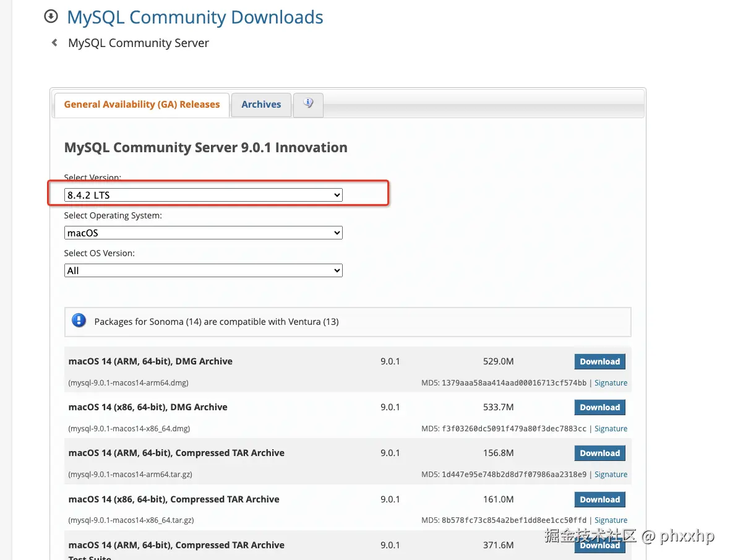Image resolution: width=730 pixels, height=560 pixels.
Task: Click the filename (mysql-9.0.1-macos14-x86_64.dmg)
Action: pos(129,428)
